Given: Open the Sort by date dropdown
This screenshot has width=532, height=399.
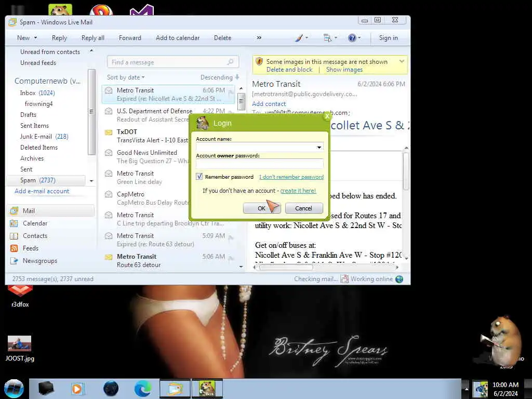Looking at the screenshot, I should pyautogui.click(x=126, y=77).
